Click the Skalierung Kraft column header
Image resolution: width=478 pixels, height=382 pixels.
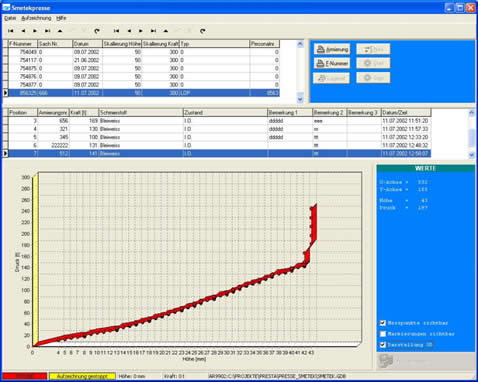(x=161, y=44)
